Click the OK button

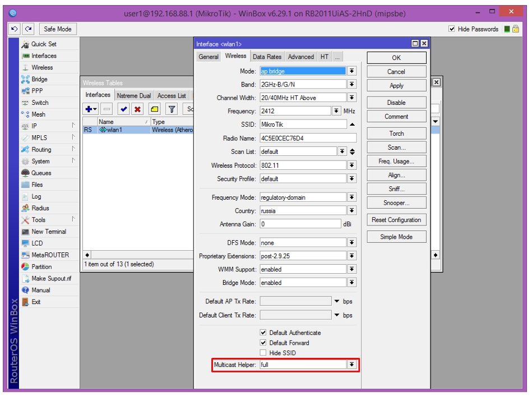[396, 58]
